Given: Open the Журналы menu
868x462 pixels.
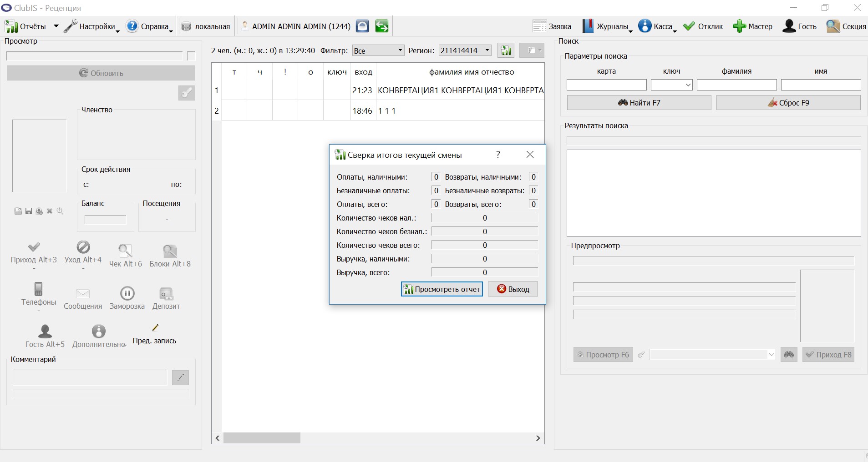Looking at the screenshot, I should (607, 26).
